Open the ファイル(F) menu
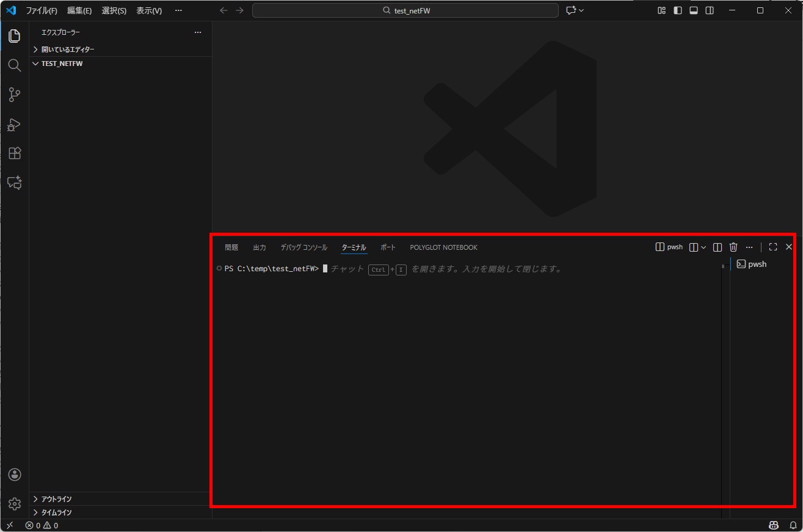Image resolution: width=803 pixels, height=532 pixels. [x=41, y=10]
